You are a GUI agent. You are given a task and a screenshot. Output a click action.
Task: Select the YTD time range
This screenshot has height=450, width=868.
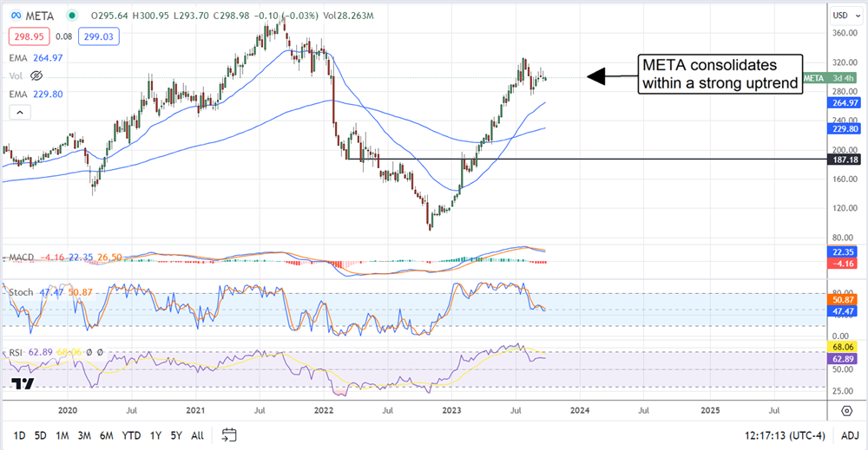(132, 434)
